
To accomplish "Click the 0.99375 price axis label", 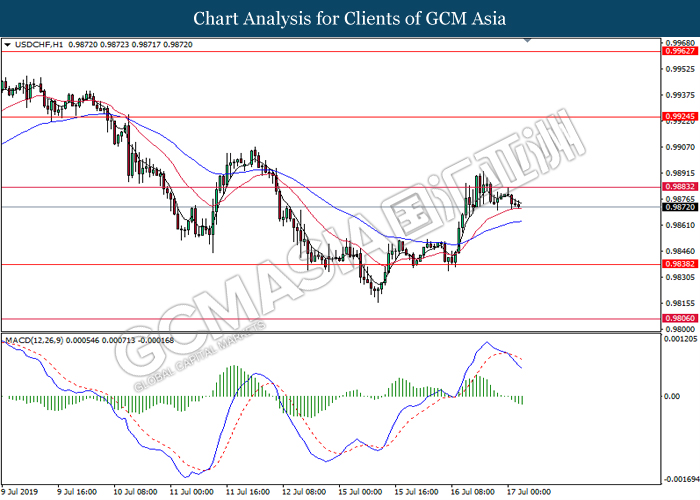I will [680, 95].
